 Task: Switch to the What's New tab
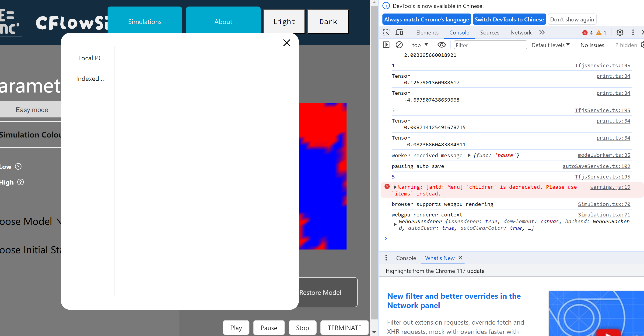pyautogui.click(x=440, y=258)
